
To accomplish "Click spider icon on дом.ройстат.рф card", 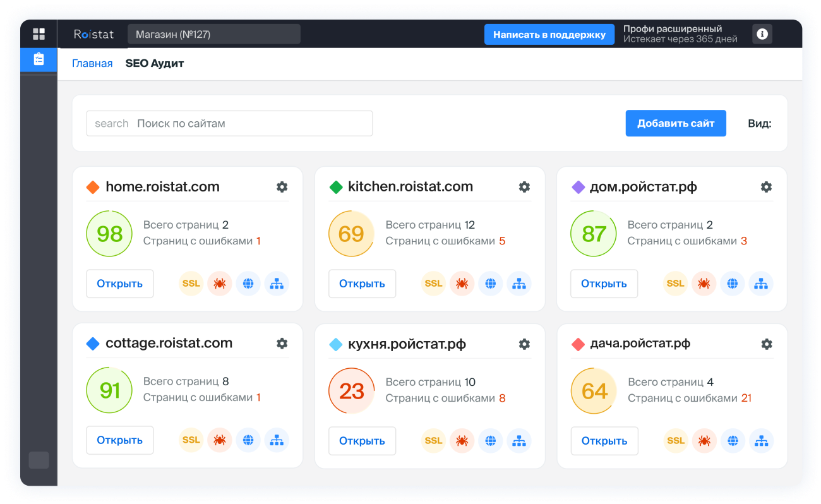I will point(704,284).
